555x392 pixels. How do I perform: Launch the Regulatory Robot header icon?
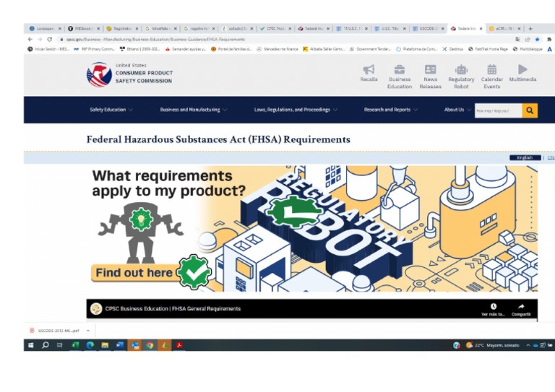pyautogui.click(x=461, y=69)
